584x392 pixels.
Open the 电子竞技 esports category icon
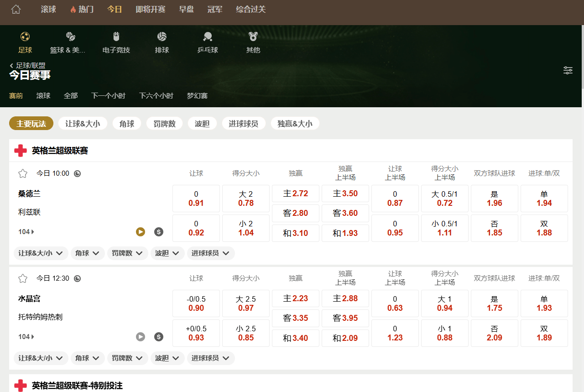coord(116,42)
